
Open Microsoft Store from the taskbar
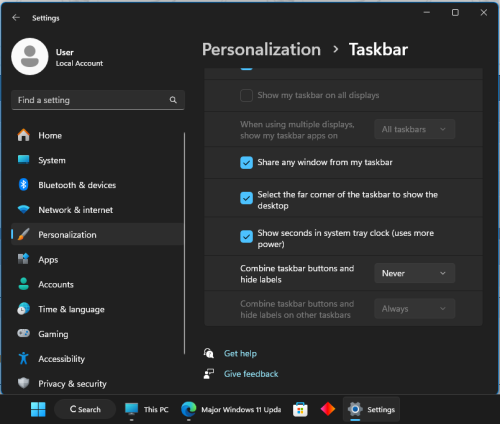coord(300,409)
